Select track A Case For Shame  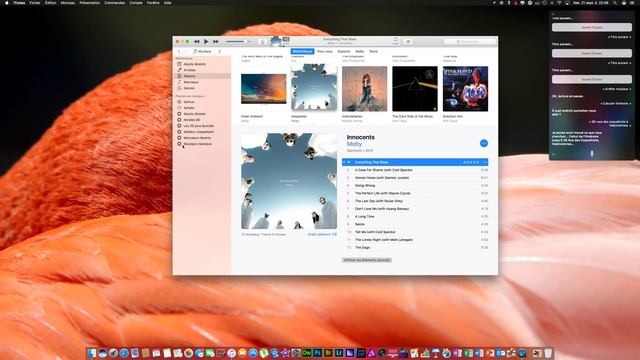[x=415, y=170]
